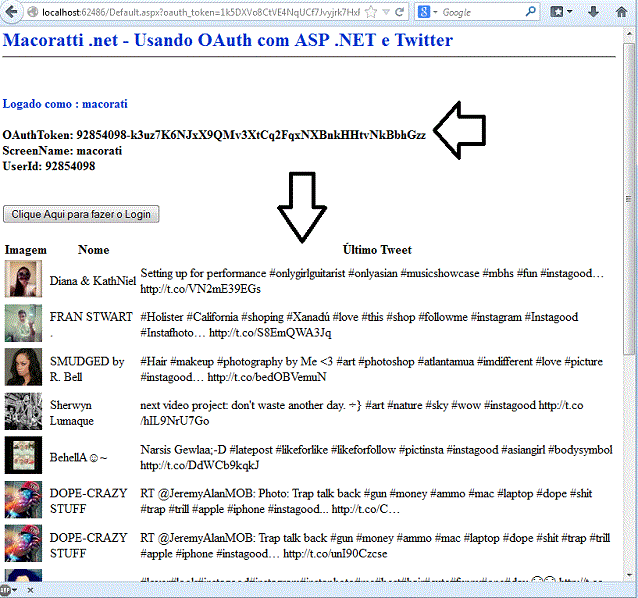Bookmark this page with the star icon
This screenshot has width=638, height=598.
click(x=371, y=12)
